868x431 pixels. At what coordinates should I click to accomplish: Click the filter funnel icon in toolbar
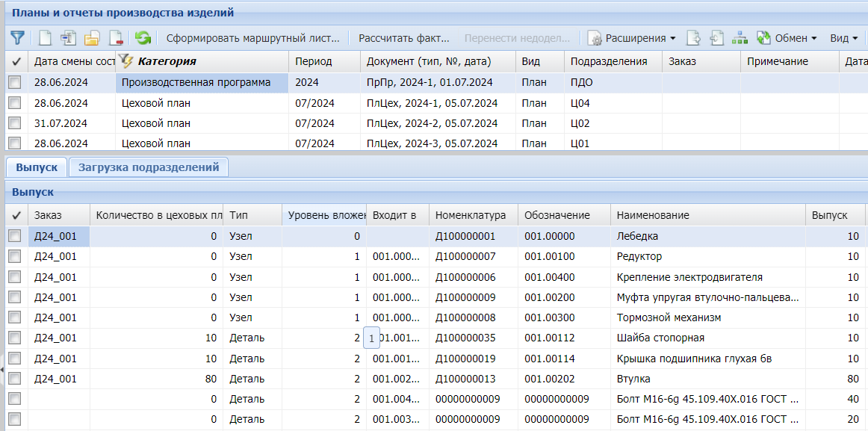pyautogui.click(x=17, y=37)
